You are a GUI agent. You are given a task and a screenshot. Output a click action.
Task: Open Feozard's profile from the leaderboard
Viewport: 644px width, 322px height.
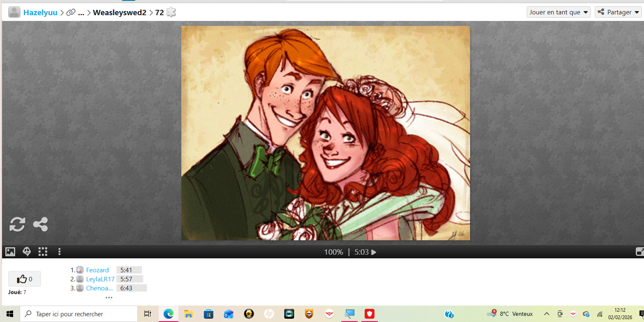[97, 270]
